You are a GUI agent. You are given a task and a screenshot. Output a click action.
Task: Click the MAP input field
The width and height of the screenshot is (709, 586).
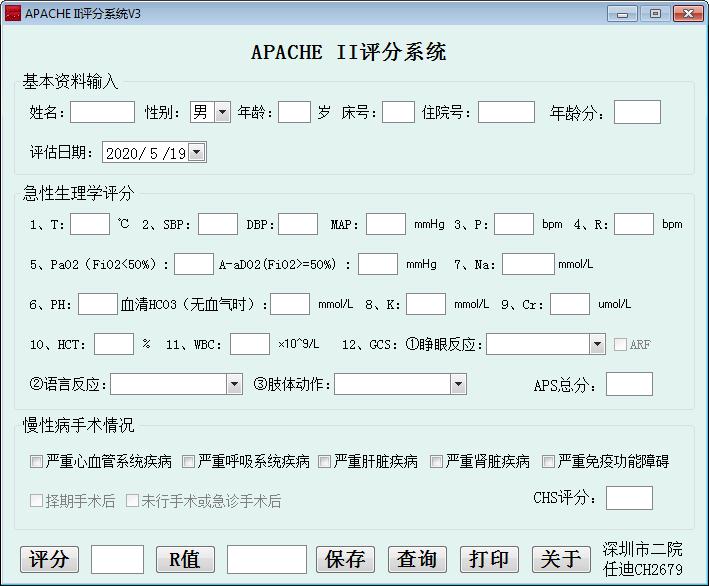(386, 224)
